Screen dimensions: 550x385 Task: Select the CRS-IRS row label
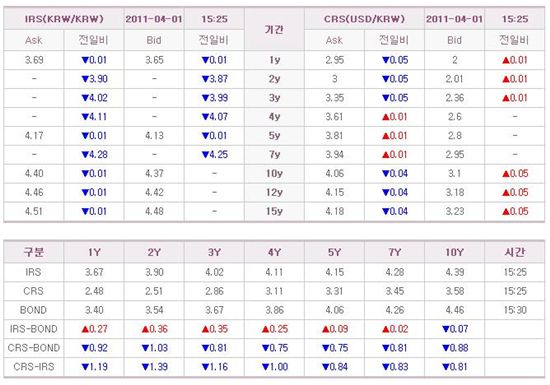pyautogui.click(x=34, y=367)
